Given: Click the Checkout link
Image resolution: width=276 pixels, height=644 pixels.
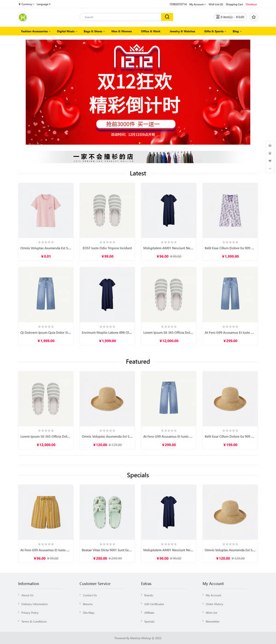Looking at the screenshot, I should (251, 4).
